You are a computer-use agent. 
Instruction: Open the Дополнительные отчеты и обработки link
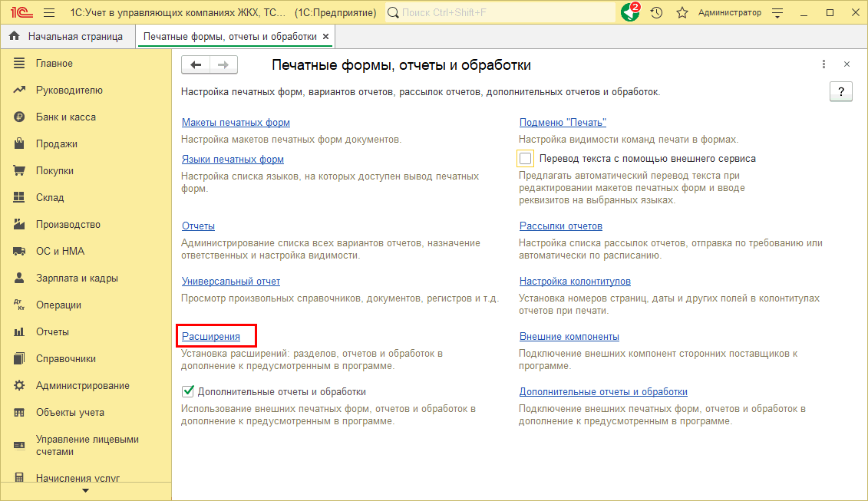(x=603, y=392)
